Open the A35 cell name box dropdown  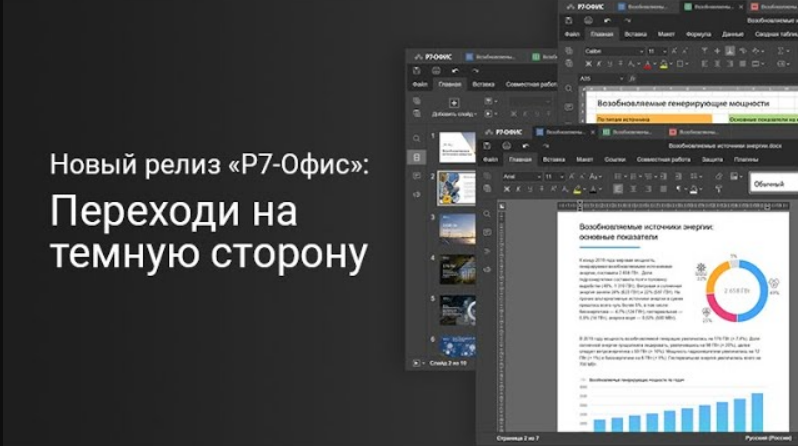[621, 79]
